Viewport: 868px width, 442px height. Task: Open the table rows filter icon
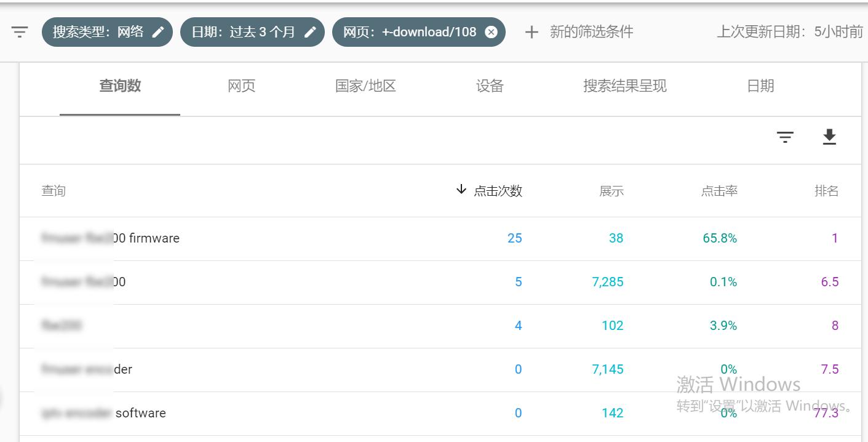[785, 137]
